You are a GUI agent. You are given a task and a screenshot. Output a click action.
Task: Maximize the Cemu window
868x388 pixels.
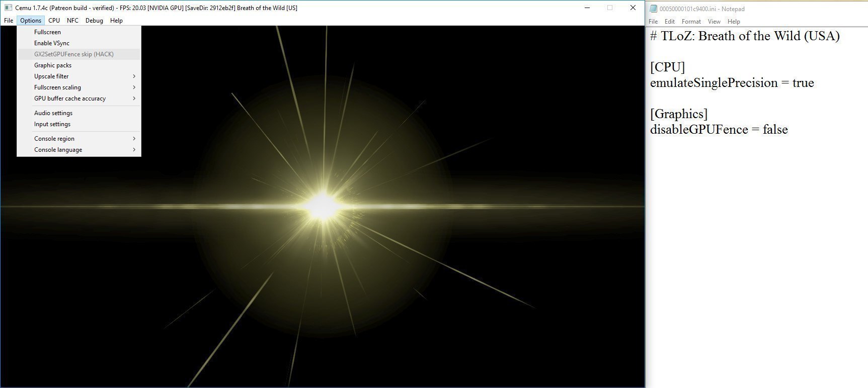coord(610,8)
